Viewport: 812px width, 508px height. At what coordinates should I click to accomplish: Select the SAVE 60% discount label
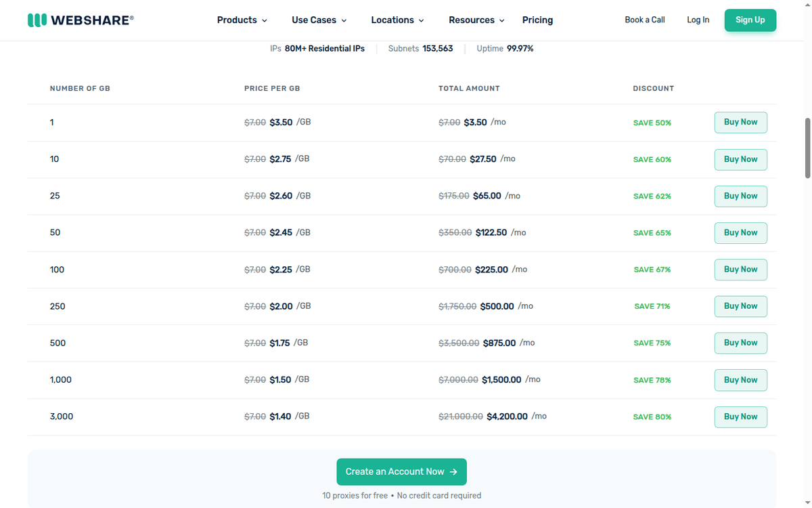pyautogui.click(x=652, y=159)
